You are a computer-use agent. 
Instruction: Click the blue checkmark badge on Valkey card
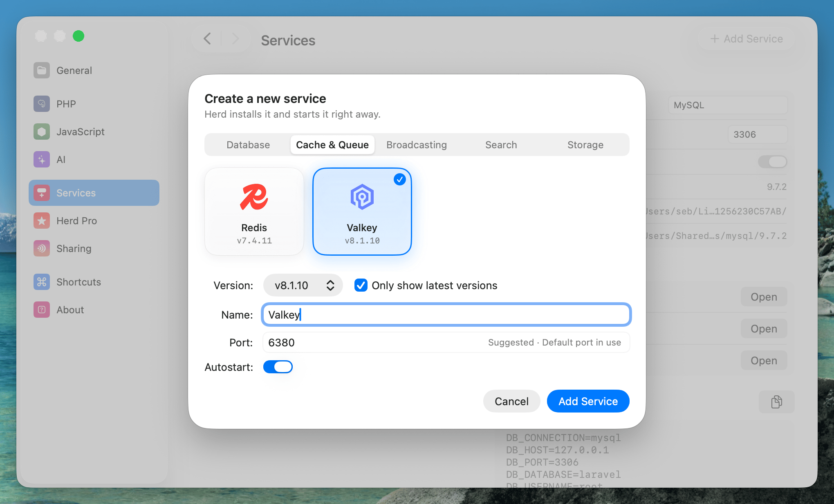click(399, 179)
